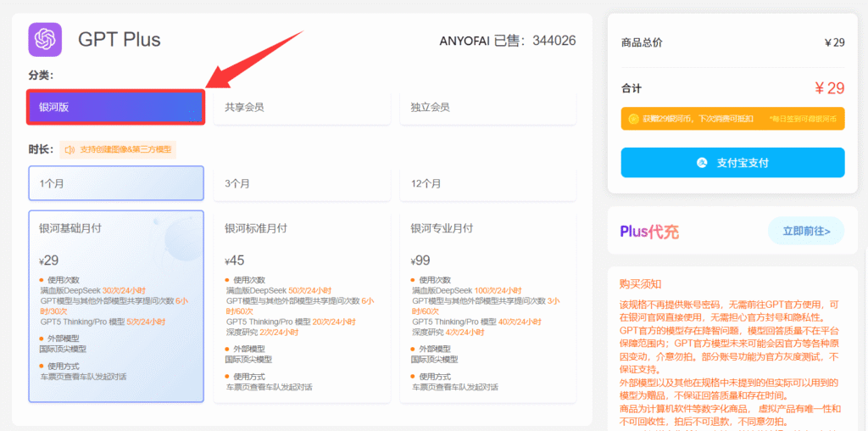Choose the 3个月 duration option
Image resolution: width=868 pixels, height=431 pixels.
pos(302,182)
